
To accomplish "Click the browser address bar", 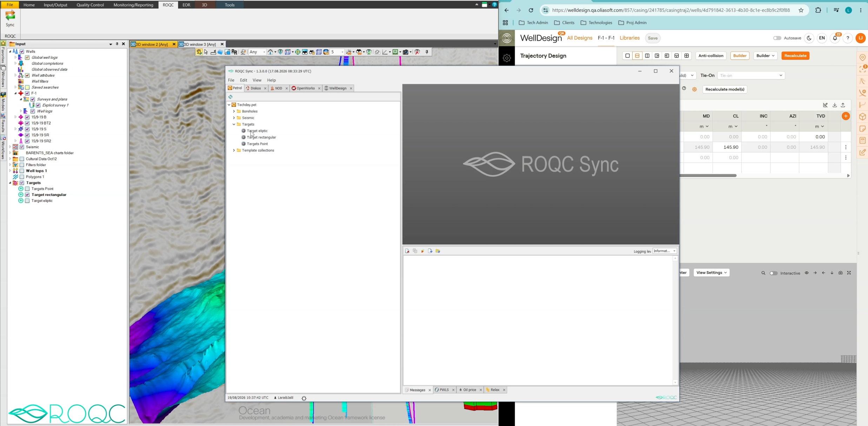I will point(671,10).
